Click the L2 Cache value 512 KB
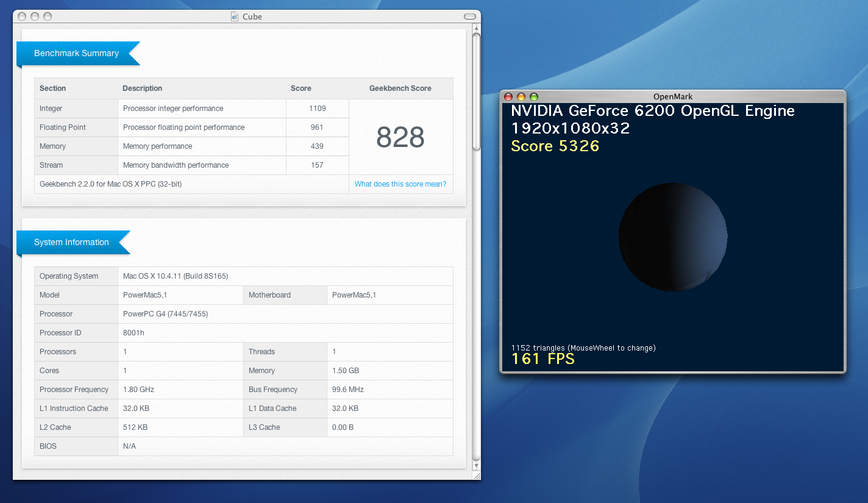Screen dimensions: 868x503 (x=135, y=427)
